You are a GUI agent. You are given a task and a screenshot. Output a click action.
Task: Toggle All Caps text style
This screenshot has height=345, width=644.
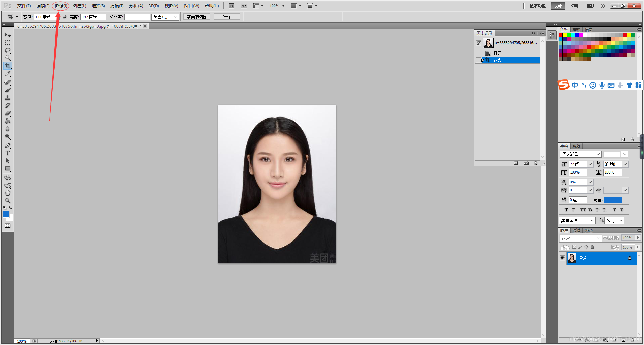pos(583,210)
